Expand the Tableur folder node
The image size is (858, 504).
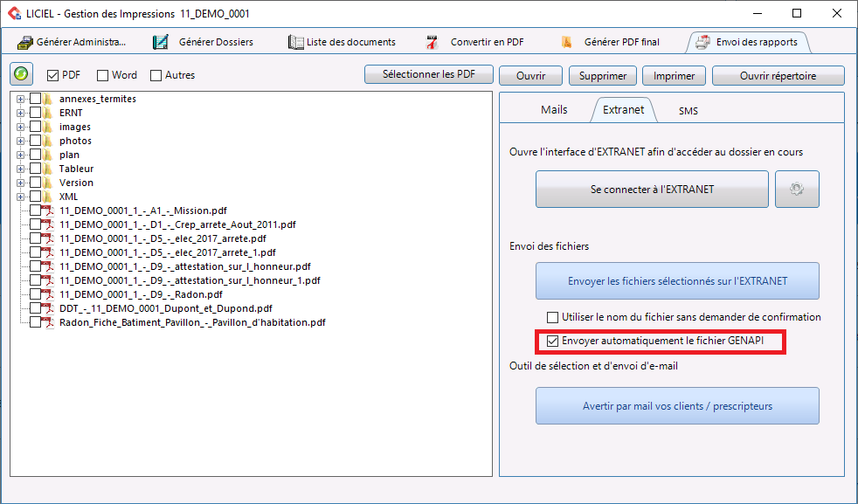[21, 169]
